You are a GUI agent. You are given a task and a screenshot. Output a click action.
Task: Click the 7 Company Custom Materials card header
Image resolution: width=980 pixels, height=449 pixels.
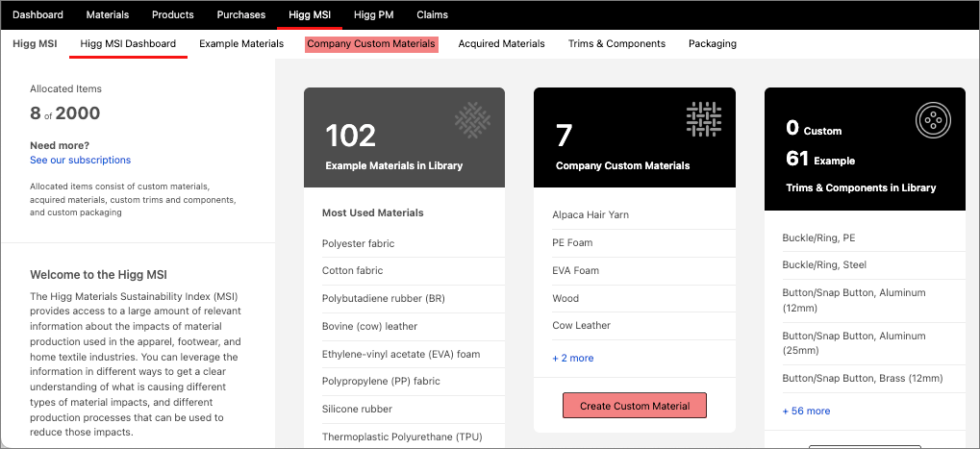tap(635, 137)
